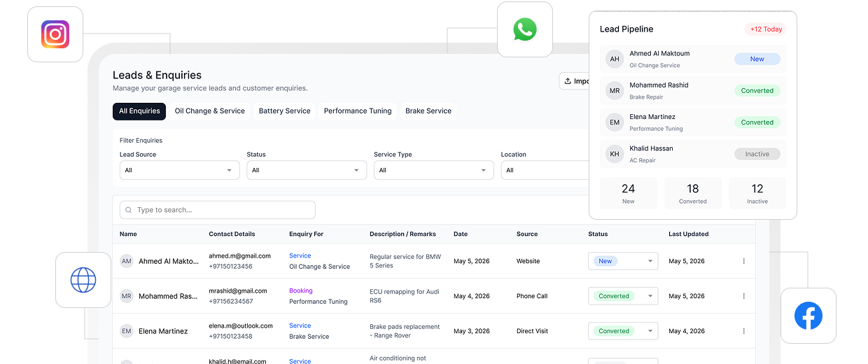Click Khalid Hassan in Lead Pipeline
868x364 pixels.
pos(651,148)
